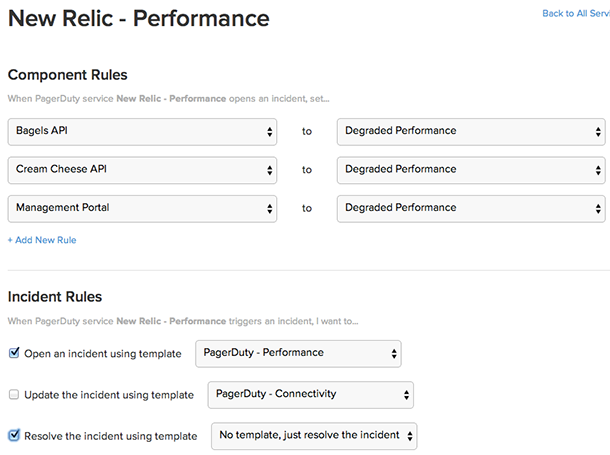The width and height of the screenshot is (610, 455).
Task: Click arrows on PagerDuty - Performance template selector
Action: (x=394, y=353)
